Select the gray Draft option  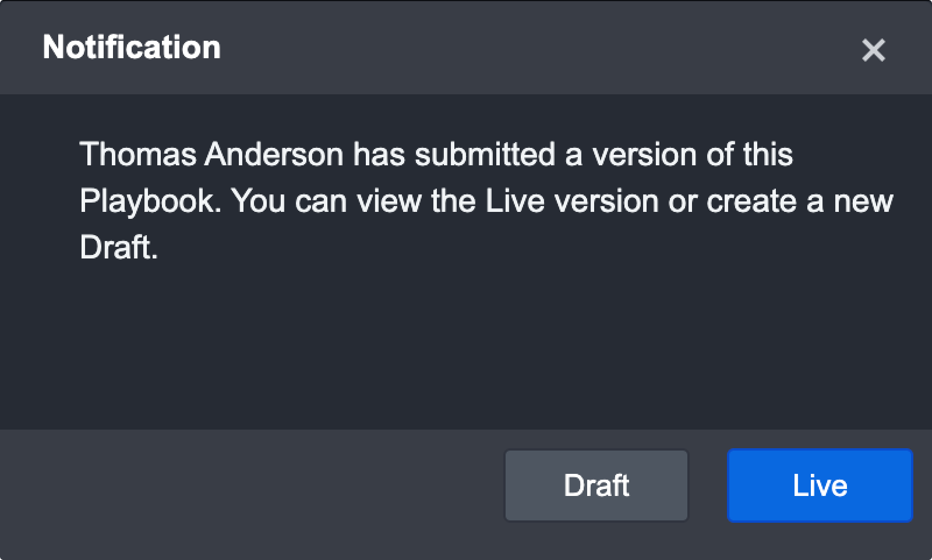point(596,485)
